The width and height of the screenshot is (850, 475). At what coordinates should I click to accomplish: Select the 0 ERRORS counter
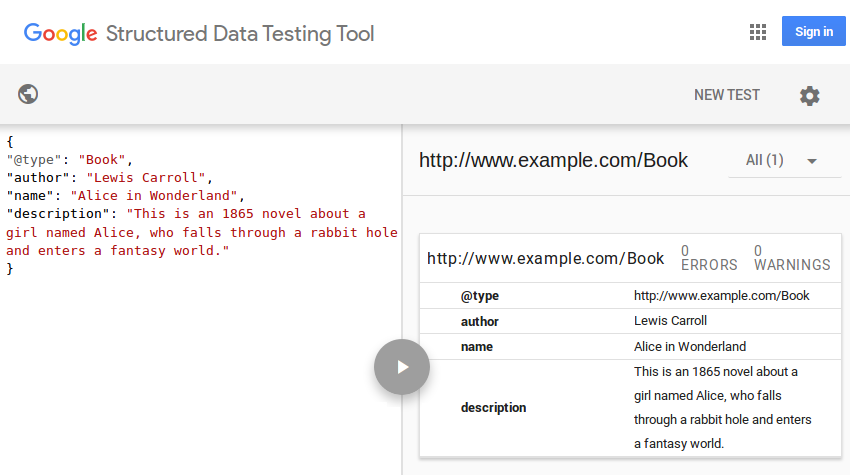coord(709,258)
